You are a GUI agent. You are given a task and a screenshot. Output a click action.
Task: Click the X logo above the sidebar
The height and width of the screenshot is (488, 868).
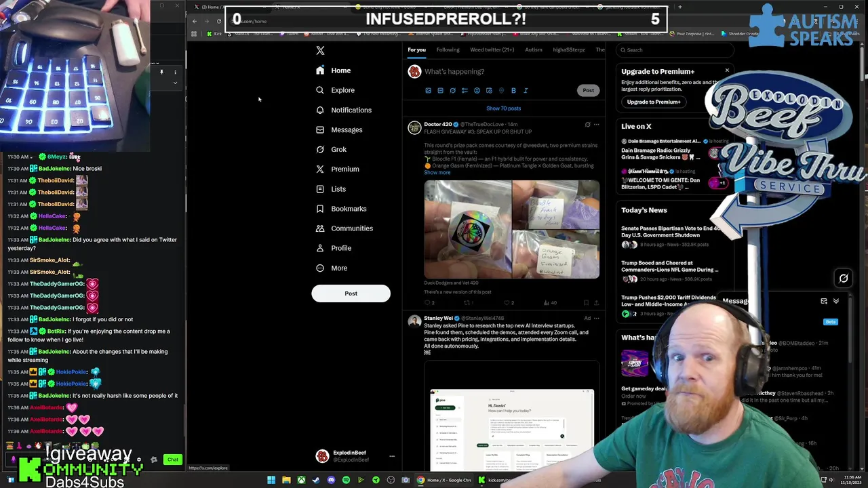pos(320,50)
